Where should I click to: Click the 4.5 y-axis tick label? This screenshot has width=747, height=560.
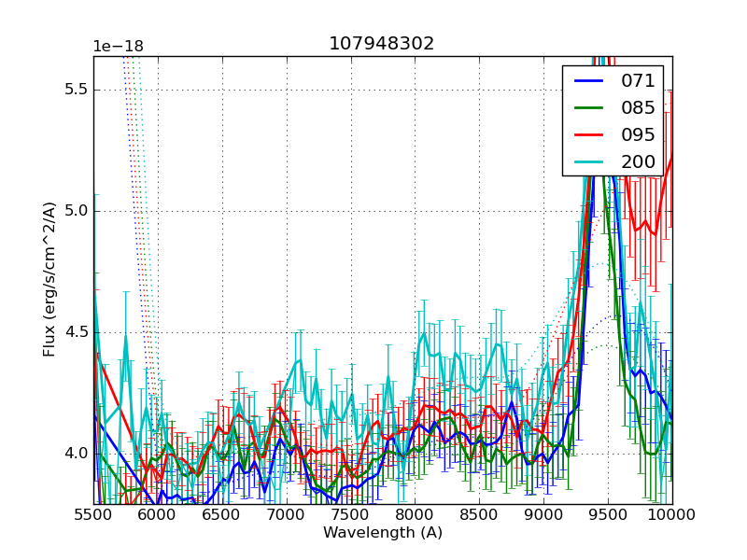(74, 332)
